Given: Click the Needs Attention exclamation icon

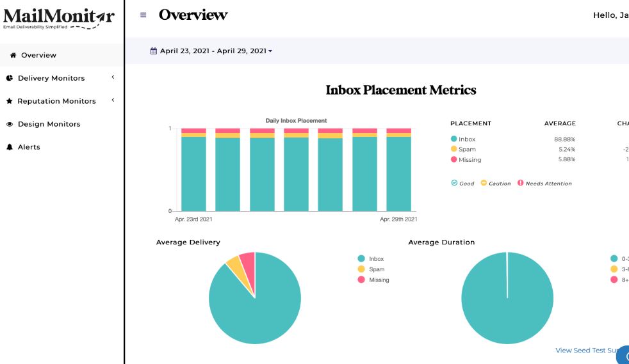Looking at the screenshot, I should [520, 183].
